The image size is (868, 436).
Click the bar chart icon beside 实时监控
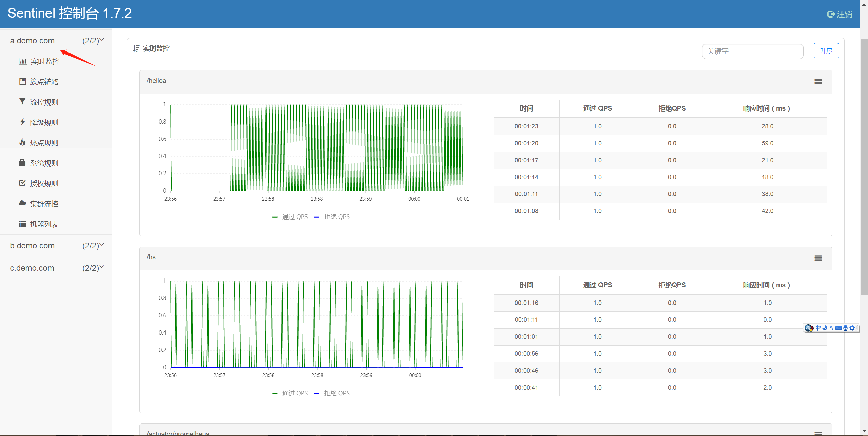(x=22, y=61)
